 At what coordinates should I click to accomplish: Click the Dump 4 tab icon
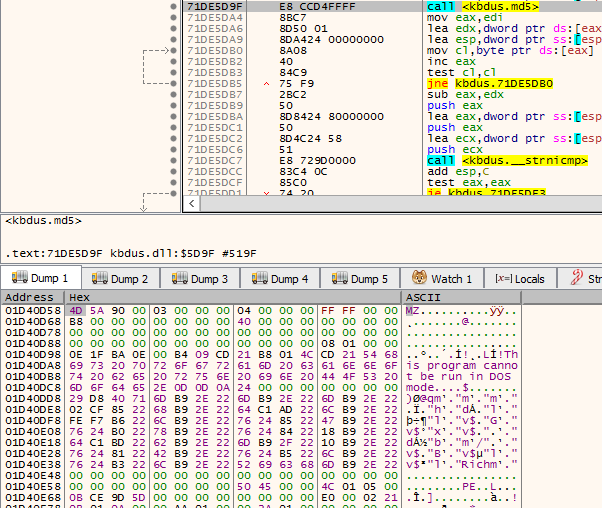260,278
